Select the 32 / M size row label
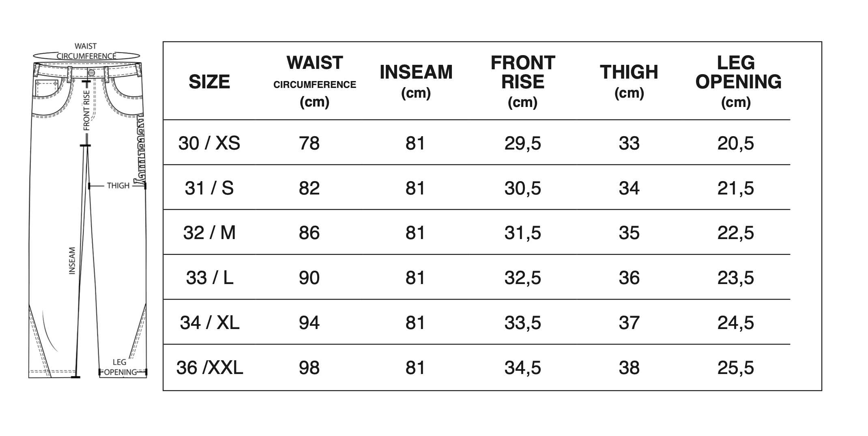The width and height of the screenshot is (868, 436). click(209, 233)
